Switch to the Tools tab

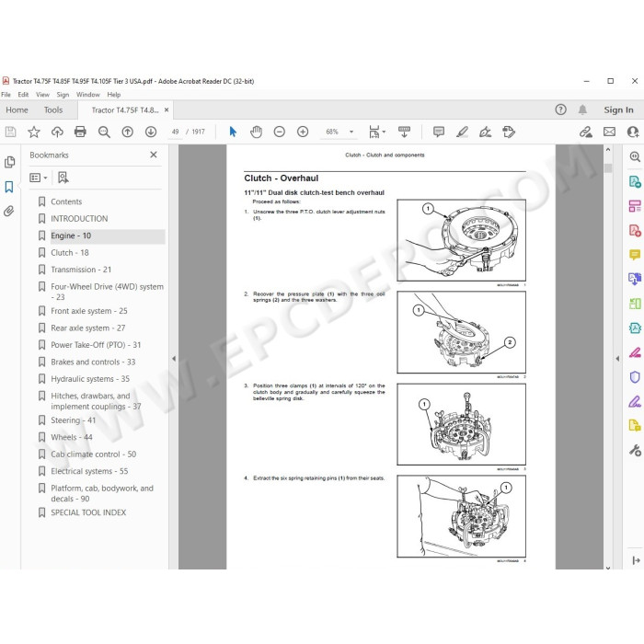pos(53,110)
